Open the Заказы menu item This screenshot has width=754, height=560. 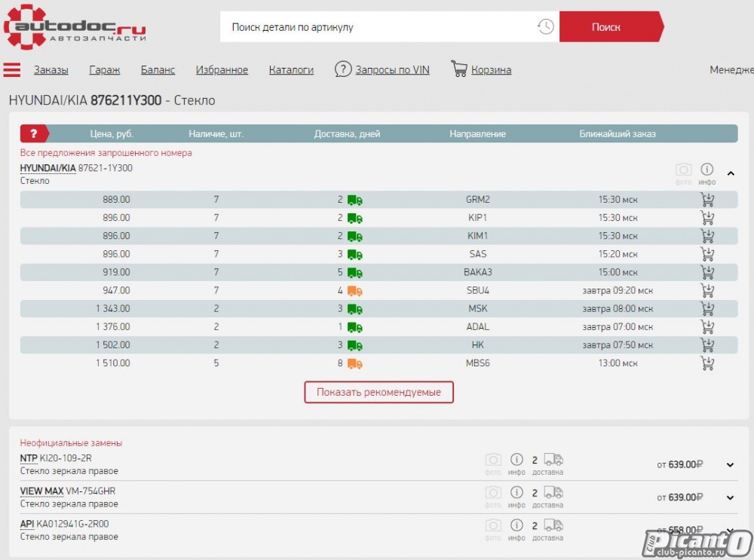[51, 69]
